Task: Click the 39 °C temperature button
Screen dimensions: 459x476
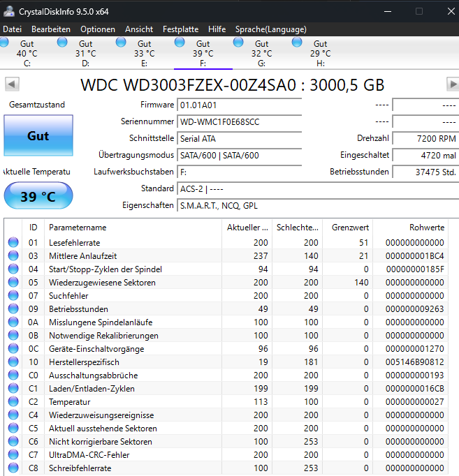Action: (38, 196)
